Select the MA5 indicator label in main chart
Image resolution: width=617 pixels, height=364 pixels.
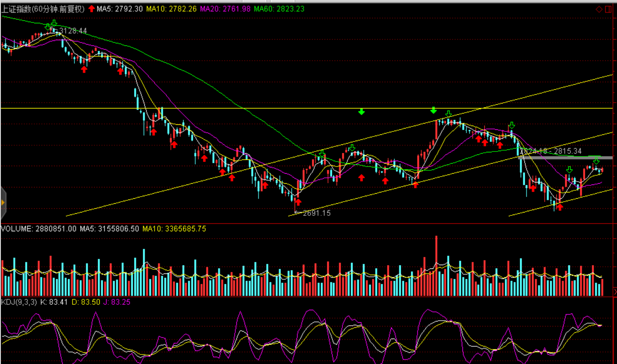click(x=120, y=9)
